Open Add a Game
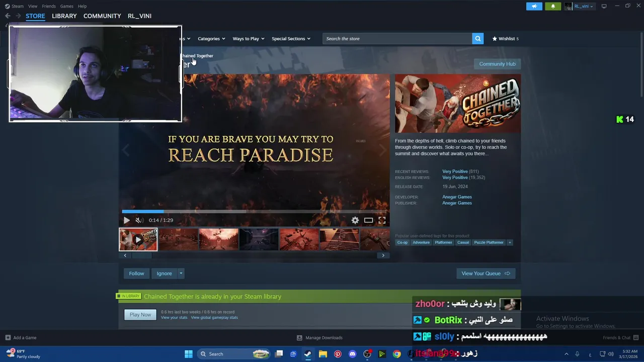The height and width of the screenshot is (362, 644). coord(21,338)
